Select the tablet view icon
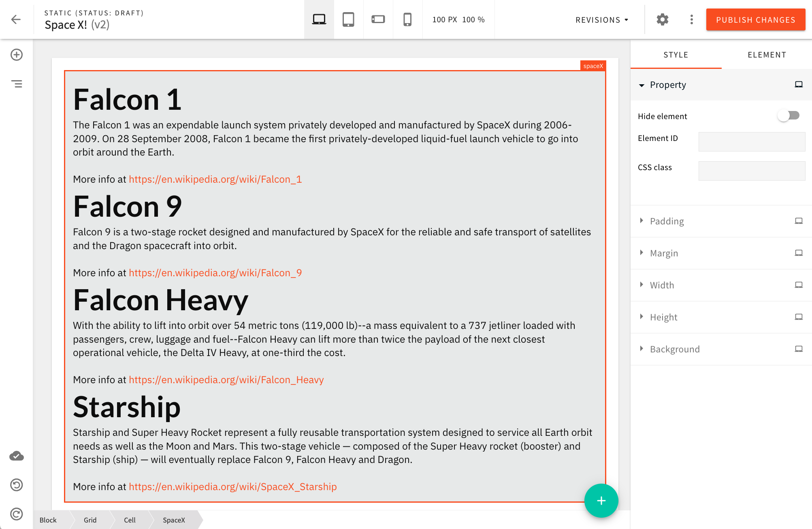812x529 pixels. (x=349, y=19)
